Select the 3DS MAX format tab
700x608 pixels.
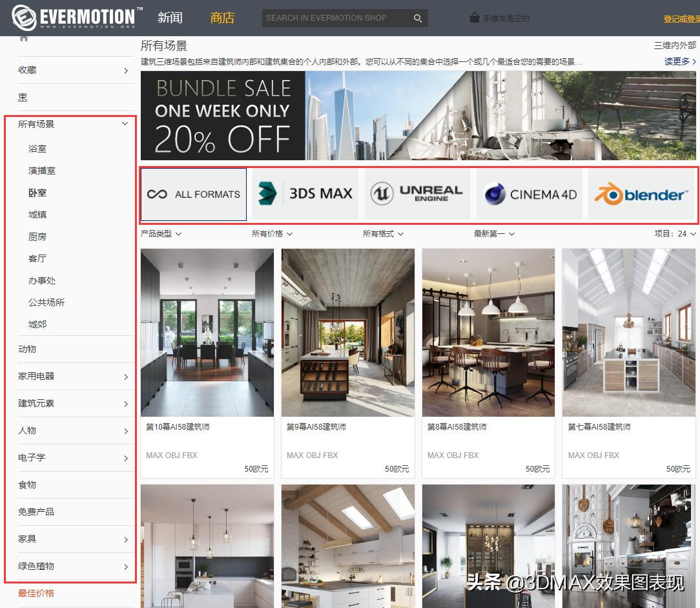305,194
